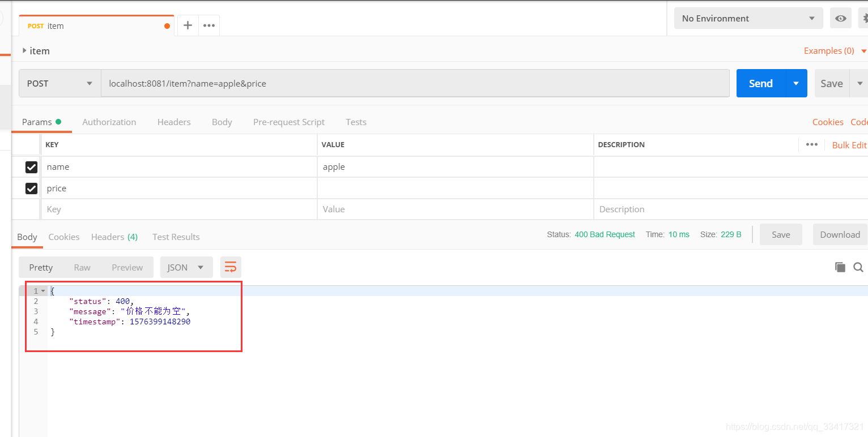
Task: Uncheck the name parameter checkbox
Action: point(31,167)
